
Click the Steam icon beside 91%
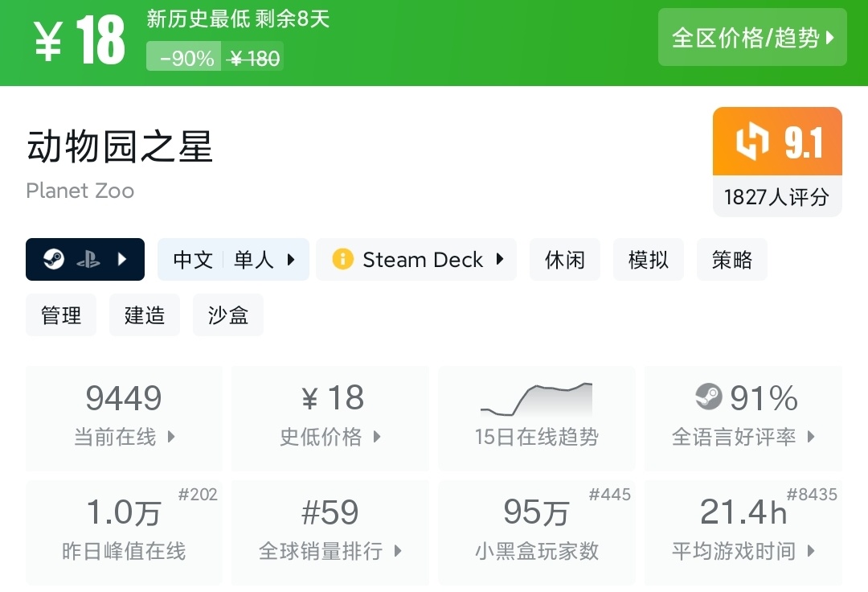708,397
